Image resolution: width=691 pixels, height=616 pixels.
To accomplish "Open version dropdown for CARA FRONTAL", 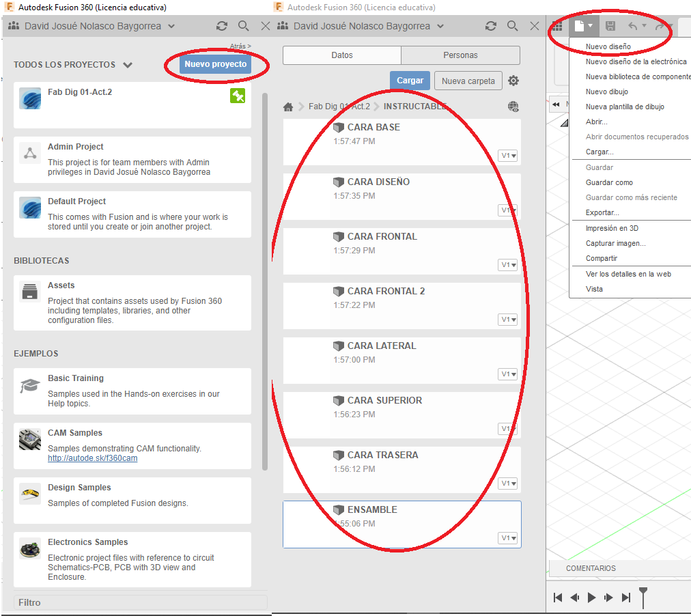I will click(508, 265).
